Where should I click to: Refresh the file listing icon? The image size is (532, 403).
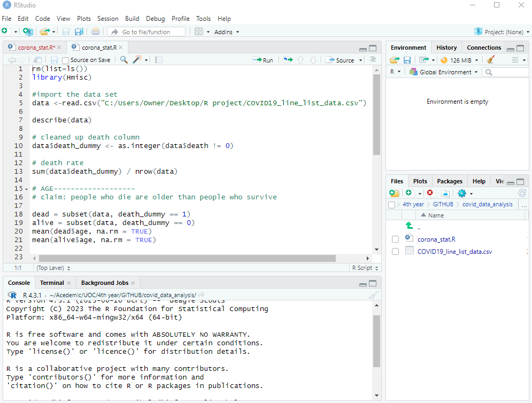click(522, 193)
